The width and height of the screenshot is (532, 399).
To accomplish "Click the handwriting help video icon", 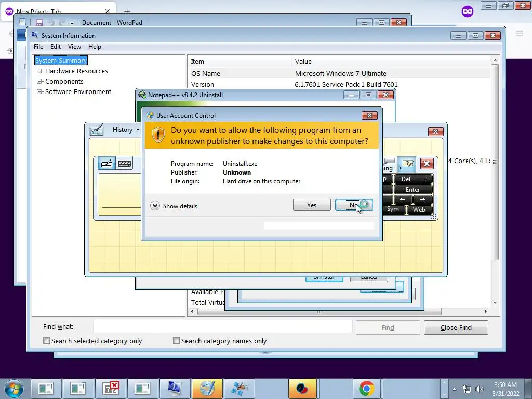I will coord(407,164).
